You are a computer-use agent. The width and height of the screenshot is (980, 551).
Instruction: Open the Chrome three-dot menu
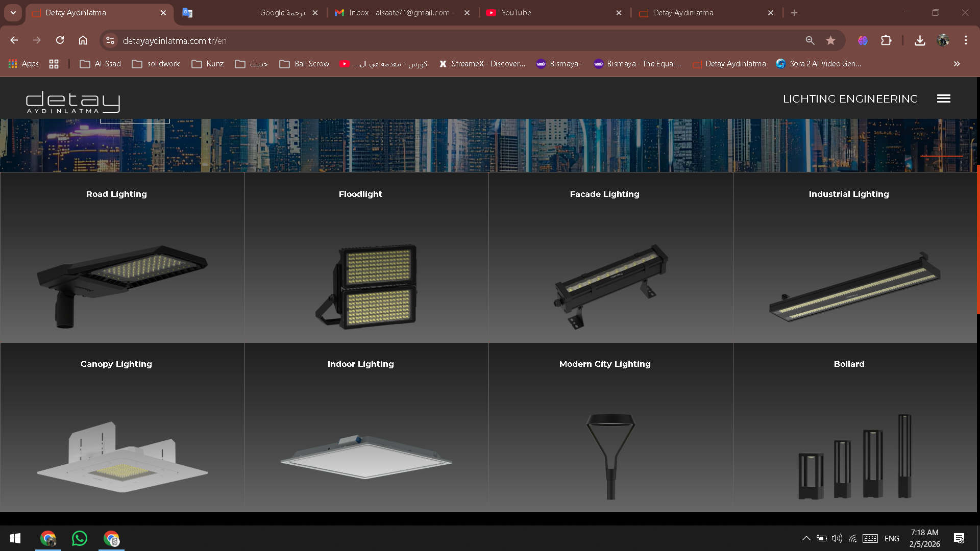[966, 40]
